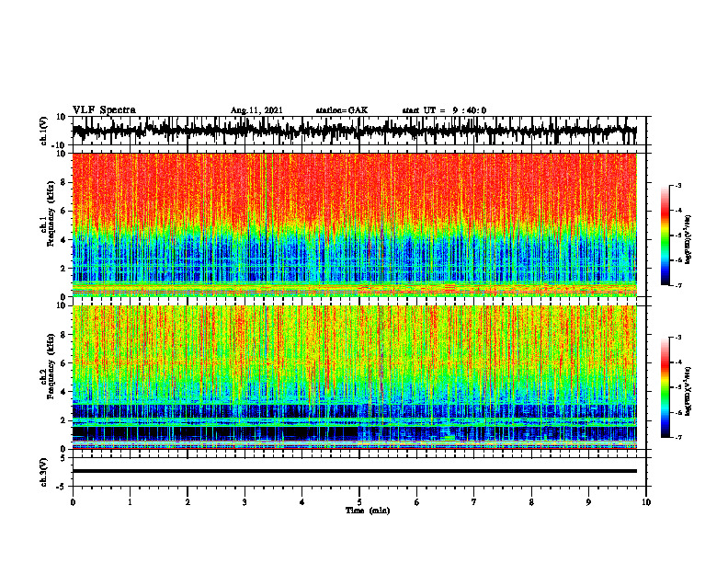Click the ch.1 color bar log(PSD) unit label
Viewport: 728px width, 563px height.
[688, 240]
